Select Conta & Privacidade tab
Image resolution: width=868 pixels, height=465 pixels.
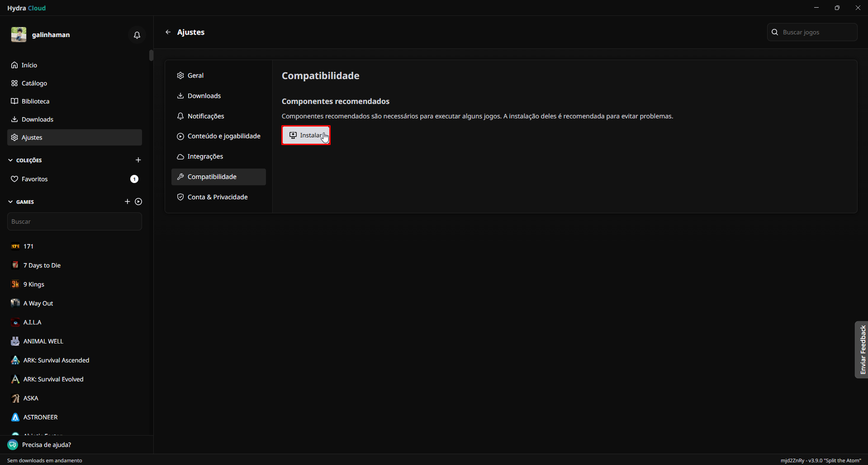pos(217,197)
